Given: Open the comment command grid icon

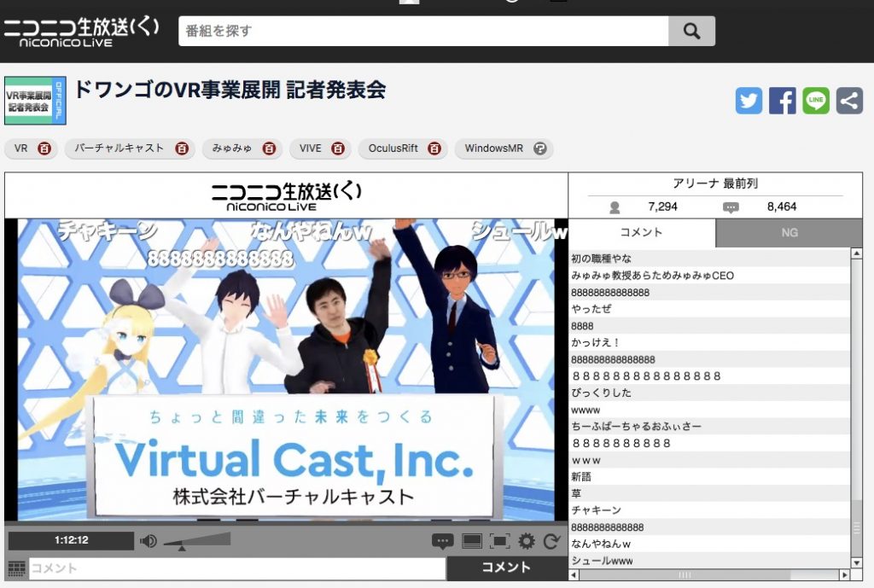Looking at the screenshot, I should point(17,568).
